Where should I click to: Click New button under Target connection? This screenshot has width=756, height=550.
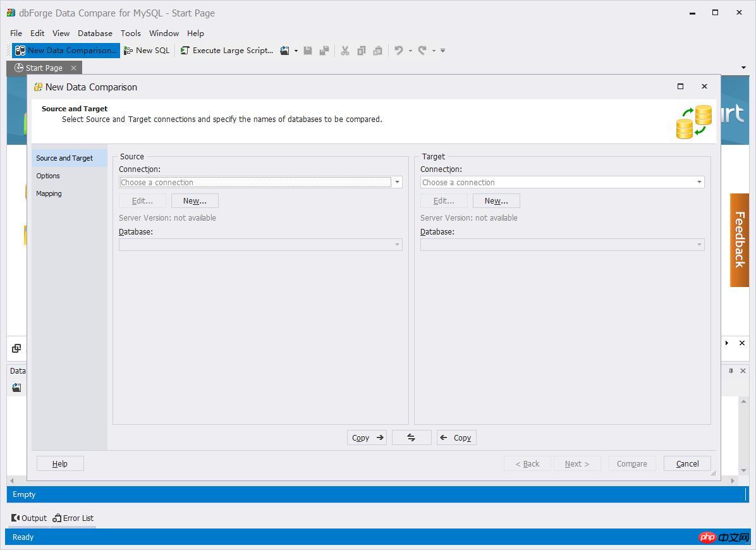coord(496,201)
